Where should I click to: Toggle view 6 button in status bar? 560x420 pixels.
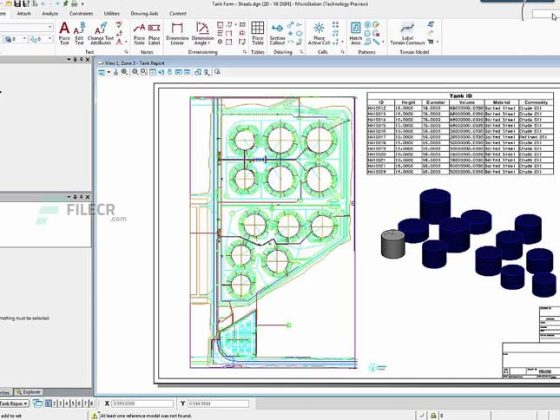tap(79, 404)
